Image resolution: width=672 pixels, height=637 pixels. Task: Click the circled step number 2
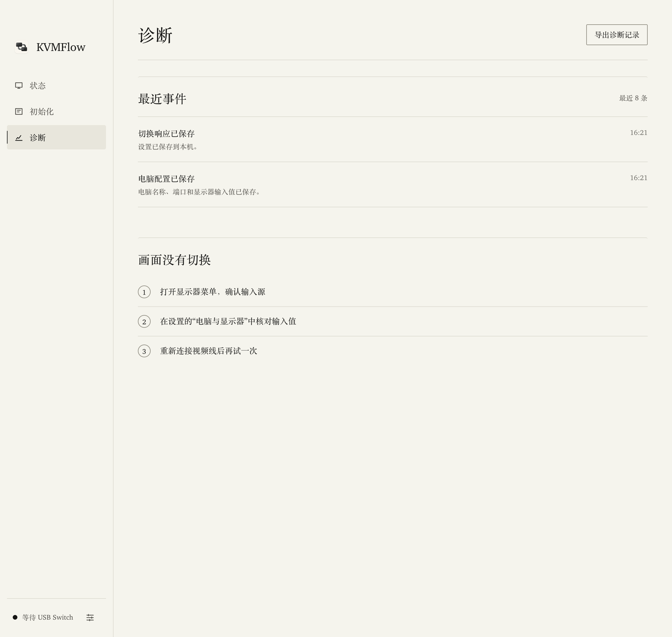click(x=144, y=322)
